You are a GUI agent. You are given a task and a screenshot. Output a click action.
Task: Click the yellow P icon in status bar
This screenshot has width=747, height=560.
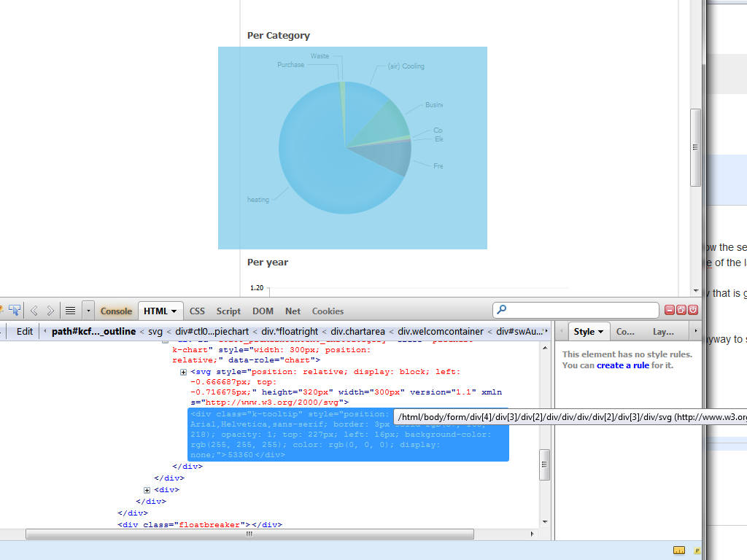(x=697, y=551)
